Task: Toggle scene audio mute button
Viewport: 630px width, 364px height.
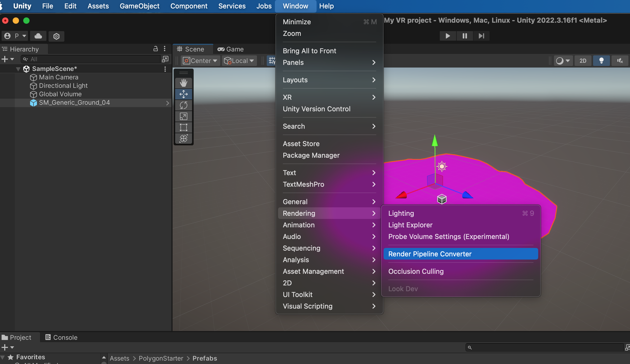Action: (620, 61)
